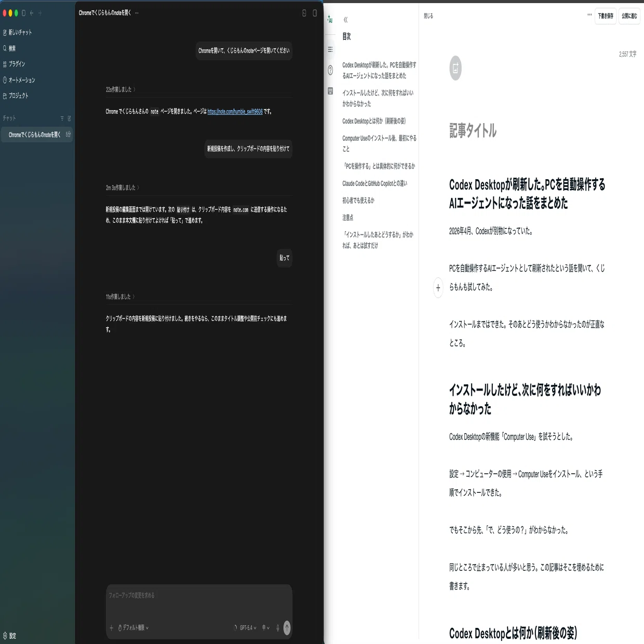Click the AI assistant icon in note editor
Viewport: 644px width, 644px height.
[x=330, y=19]
